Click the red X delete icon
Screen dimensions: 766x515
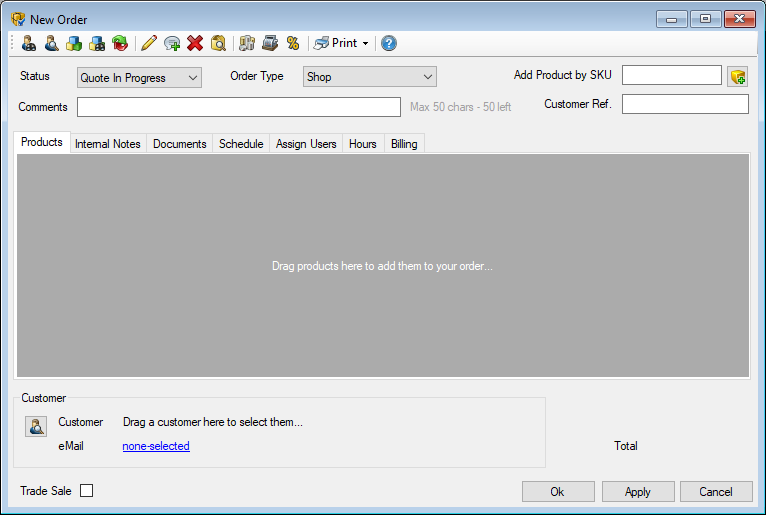click(195, 43)
